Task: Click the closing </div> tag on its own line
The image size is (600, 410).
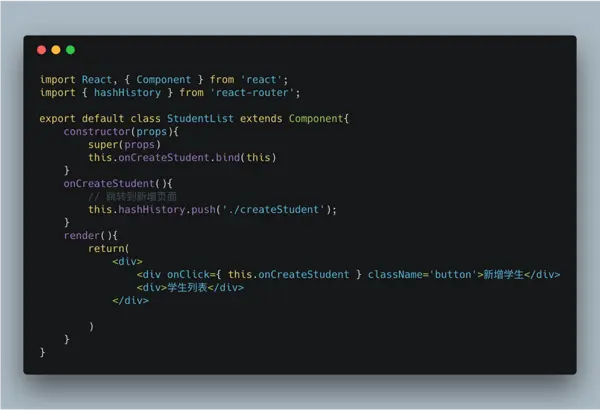Action: (x=130, y=301)
